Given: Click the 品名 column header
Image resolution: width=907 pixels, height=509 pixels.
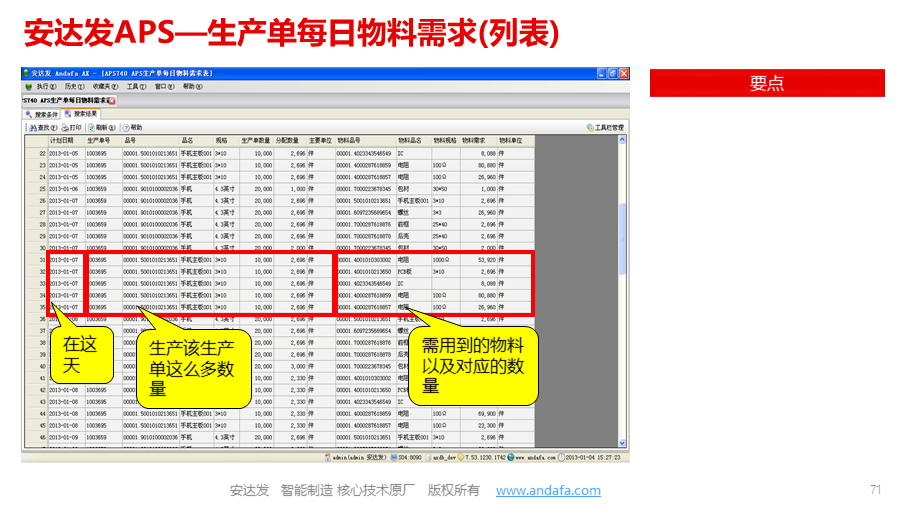Looking at the screenshot, I should pyautogui.click(x=197, y=141).
